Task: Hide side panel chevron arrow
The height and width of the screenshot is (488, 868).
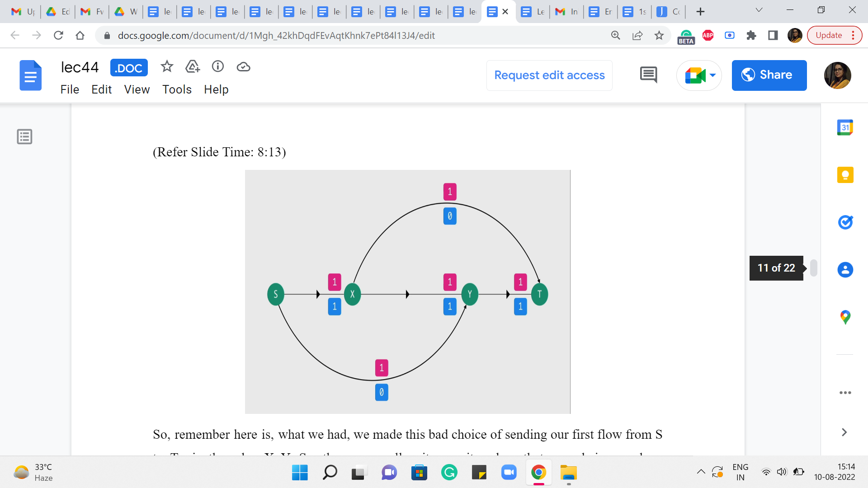Action: (x=844, y=432)
